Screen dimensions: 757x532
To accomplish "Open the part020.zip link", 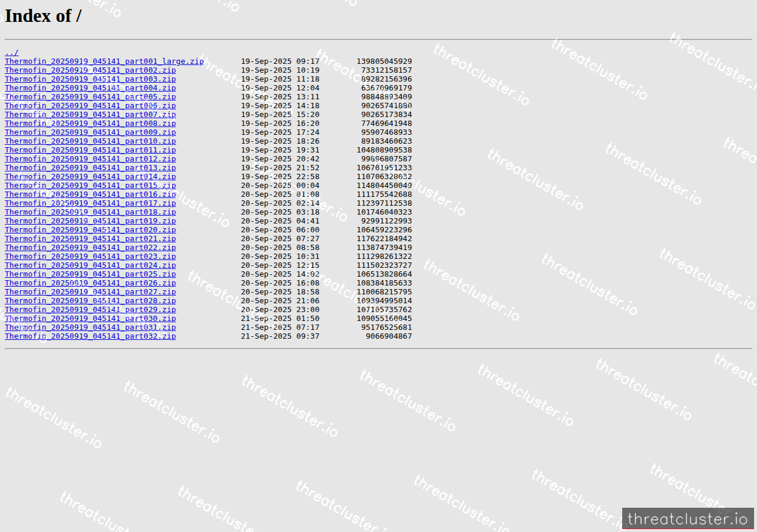I will coord(90,230).
